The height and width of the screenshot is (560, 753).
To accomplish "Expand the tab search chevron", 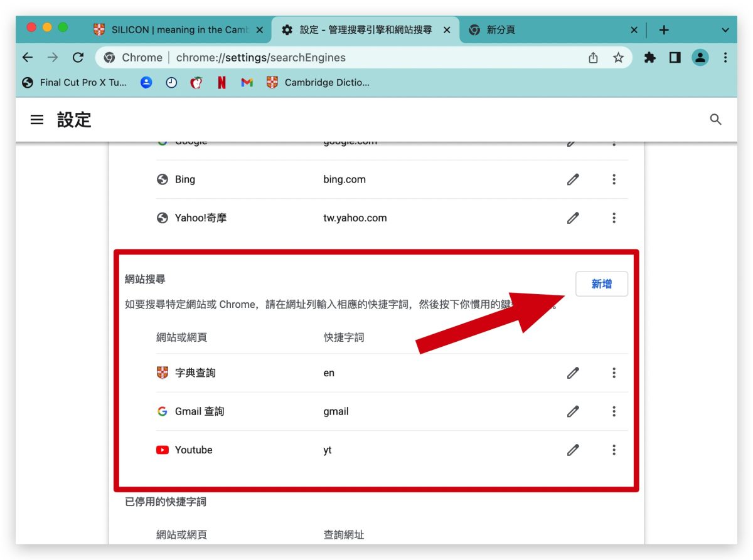I will [x=725, y=30].
